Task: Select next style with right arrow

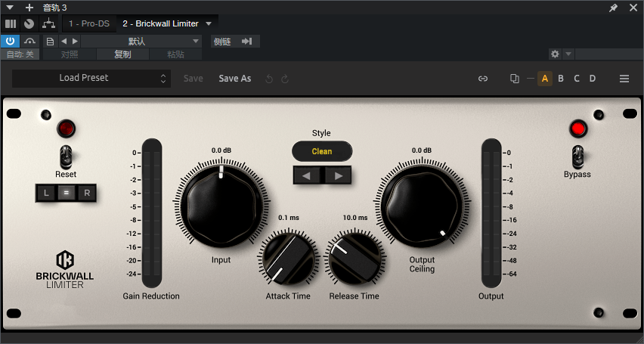Action: (339, 176)
